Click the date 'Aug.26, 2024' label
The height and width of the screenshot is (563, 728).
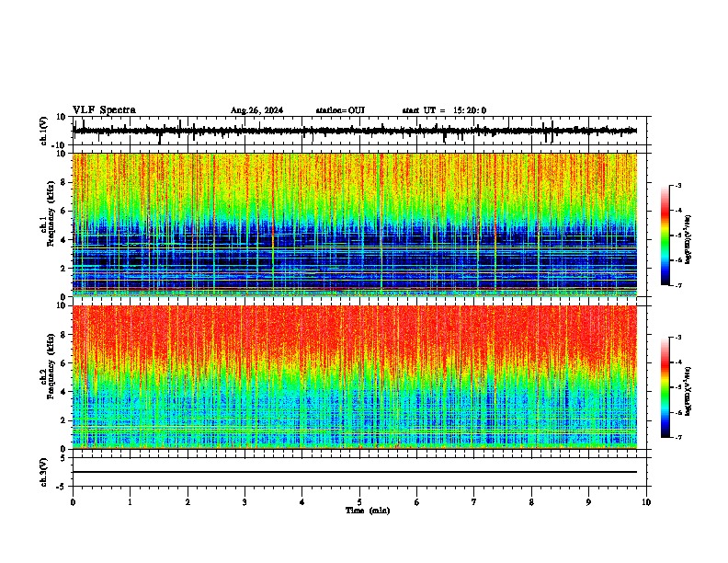256,110
